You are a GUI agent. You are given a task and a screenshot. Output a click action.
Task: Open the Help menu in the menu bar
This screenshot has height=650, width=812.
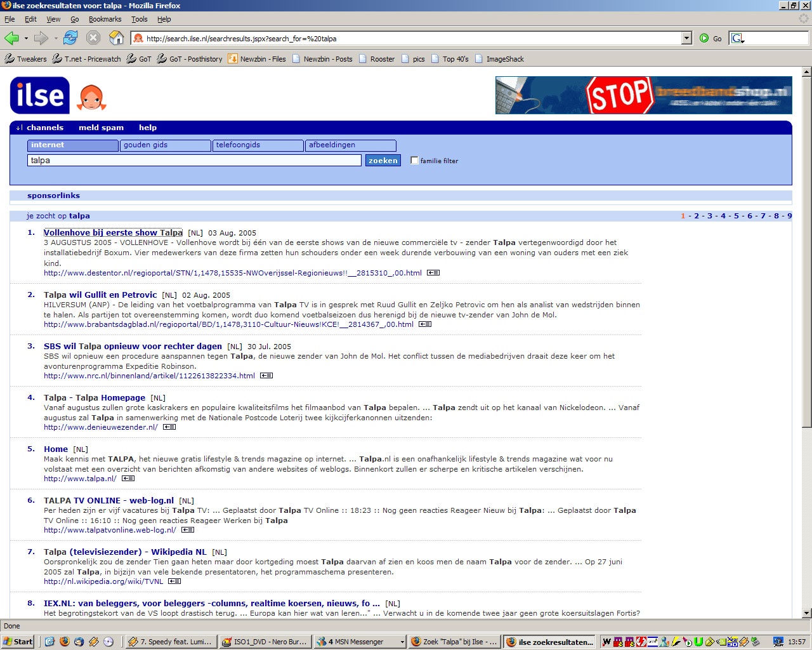(x=164, y=19)
